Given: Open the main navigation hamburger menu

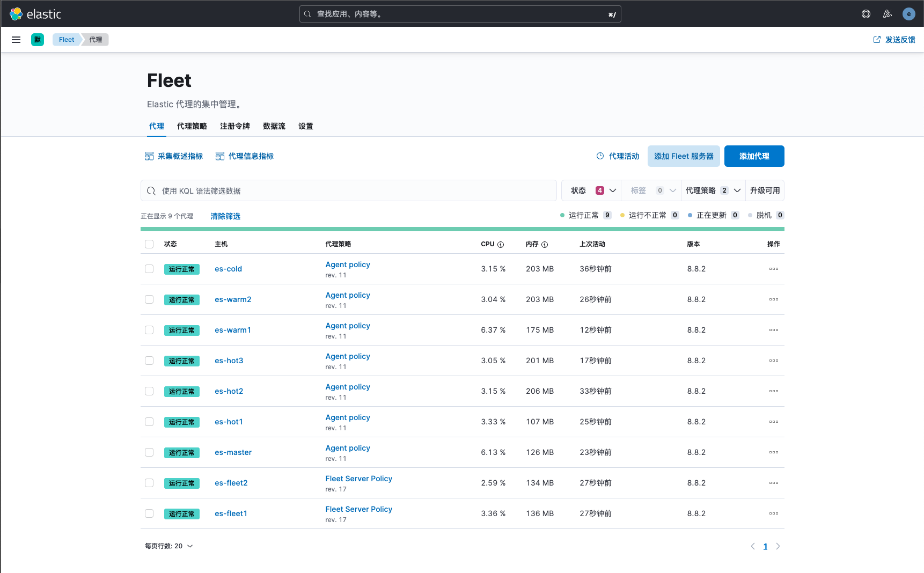Looking at the screenshot, I should point(16,40).
